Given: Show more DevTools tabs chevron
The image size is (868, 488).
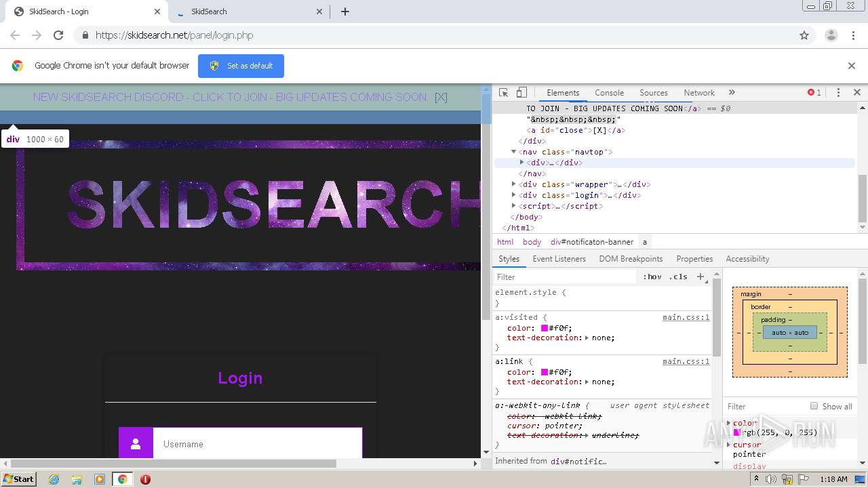Looking at the screenshot, I should (x=732, y=93).
